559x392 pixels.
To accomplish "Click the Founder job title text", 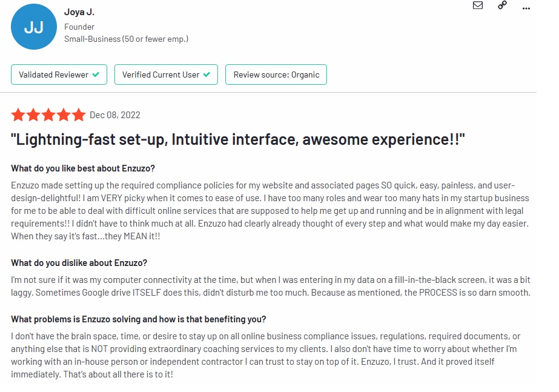I will [x=79, y=27].
